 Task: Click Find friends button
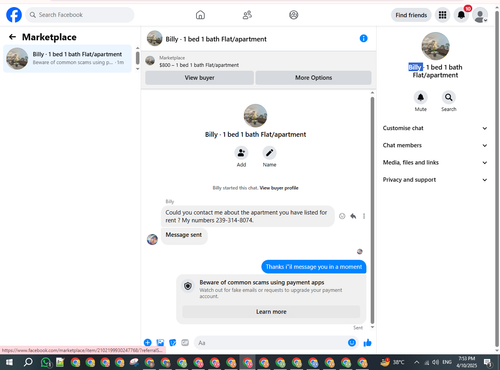[x=411, y=15]
